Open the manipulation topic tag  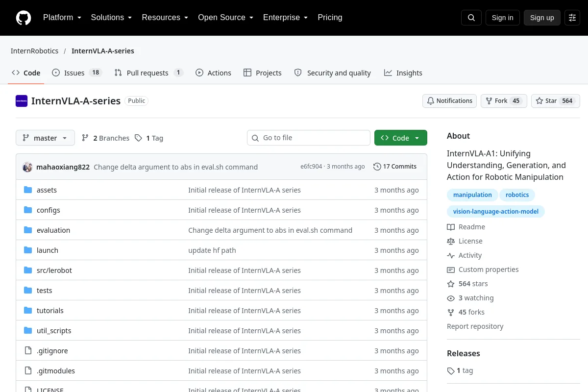point(472,195)
